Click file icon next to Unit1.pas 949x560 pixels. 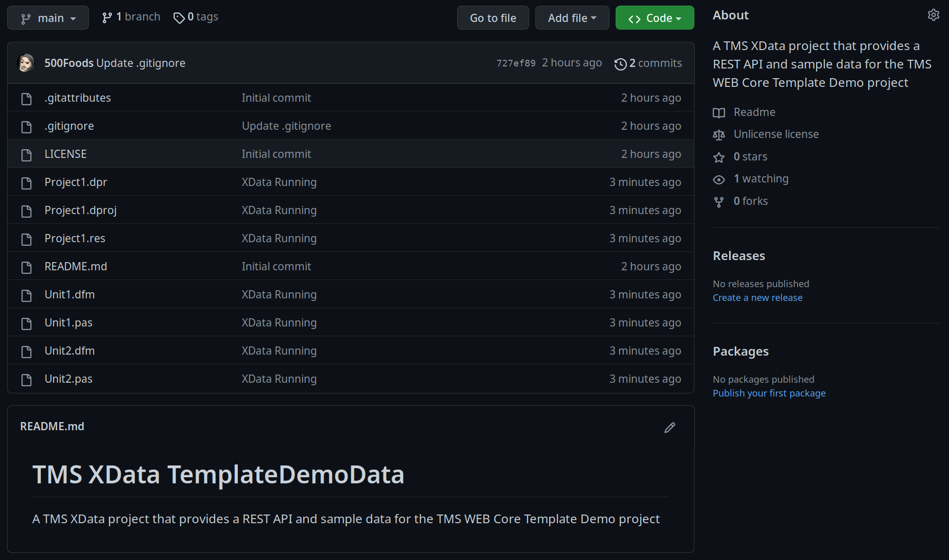pyautogui.click(x=27, y=323)
